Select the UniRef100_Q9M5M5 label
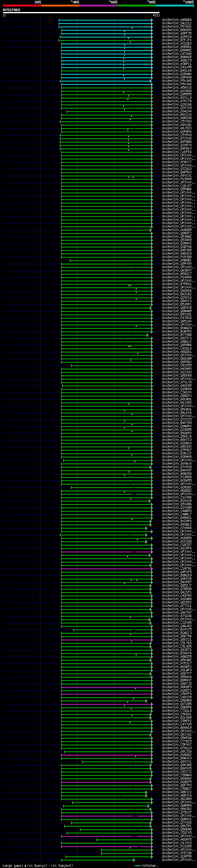Viewport: 197px width, 868px height. 177,94
